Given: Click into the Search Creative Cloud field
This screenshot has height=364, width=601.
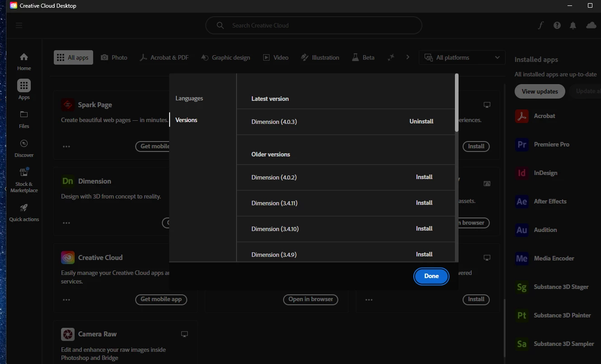Looking at the screenshot, I should (x=314, y=25).
